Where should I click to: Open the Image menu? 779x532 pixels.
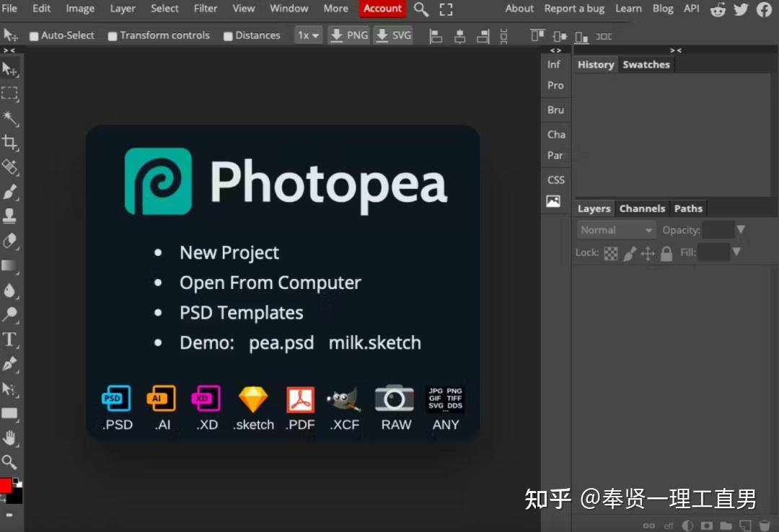tap(80, 9)
